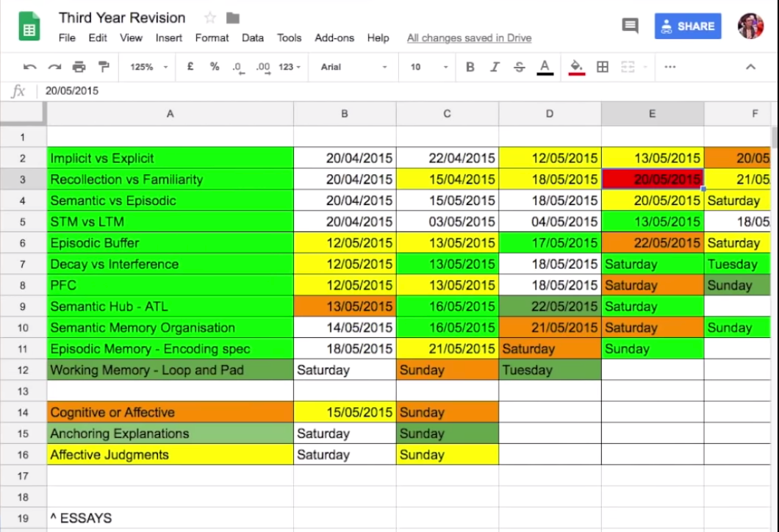The image size is (779, 532).
Task: Toggle bold formatting
Action: point(470,67)
